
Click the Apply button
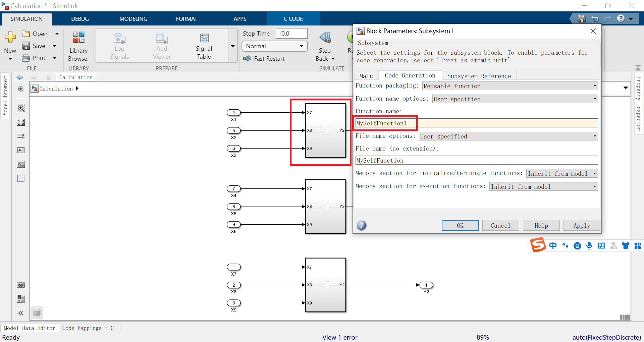pyautogui.click(x=582, y=226)
